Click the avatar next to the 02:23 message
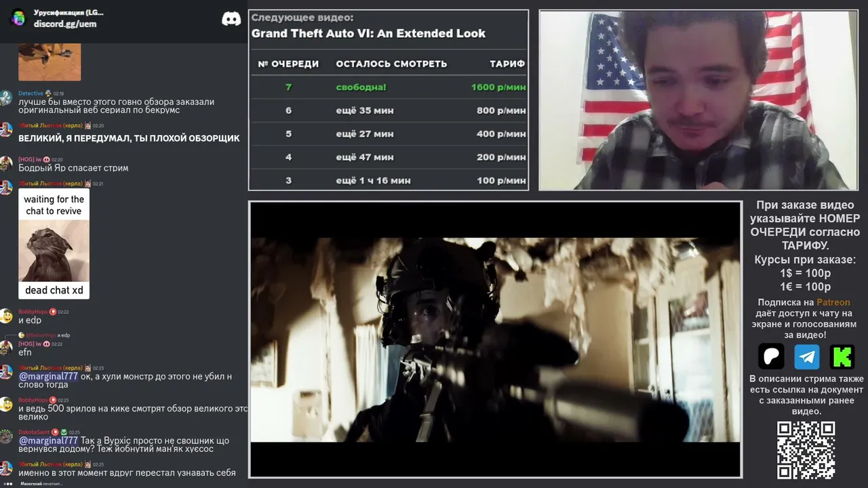This screenshot has height=488, width=868. [6, 372]
